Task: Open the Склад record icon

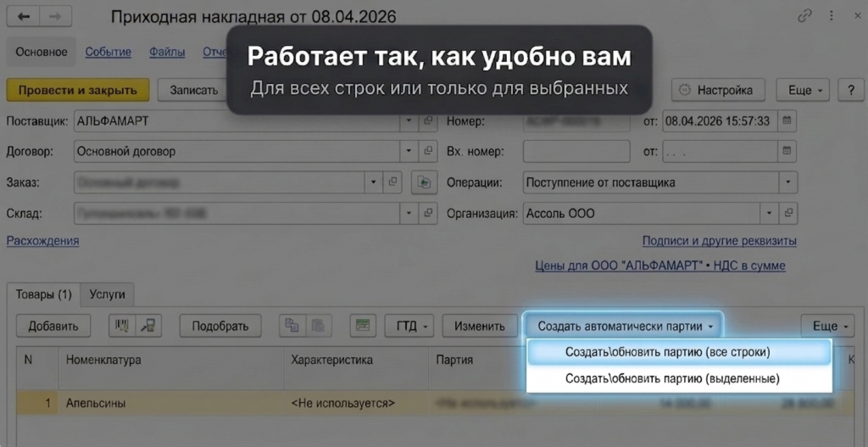Action: (x=428, y=213)
